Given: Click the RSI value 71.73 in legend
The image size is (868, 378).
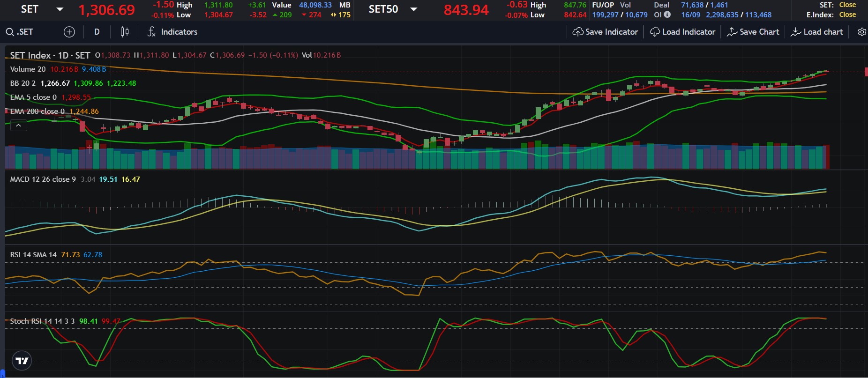Looking at the screenshot, I should click(70, 255).
